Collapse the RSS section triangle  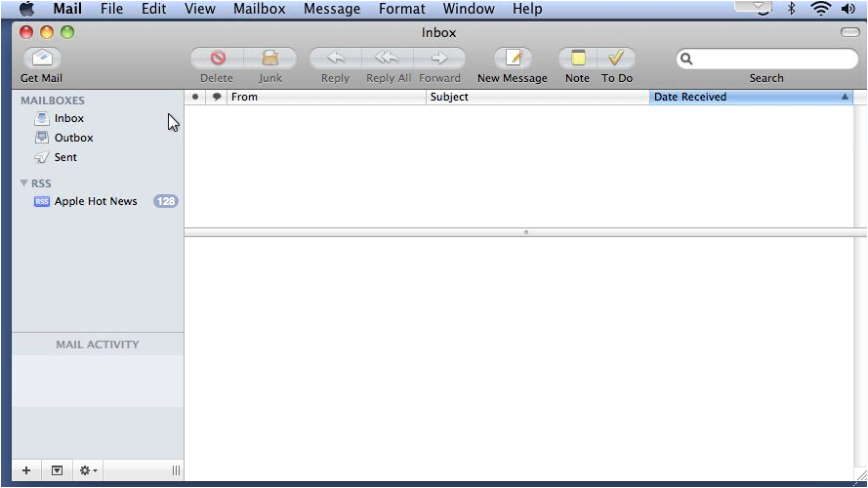click(23, 183)
